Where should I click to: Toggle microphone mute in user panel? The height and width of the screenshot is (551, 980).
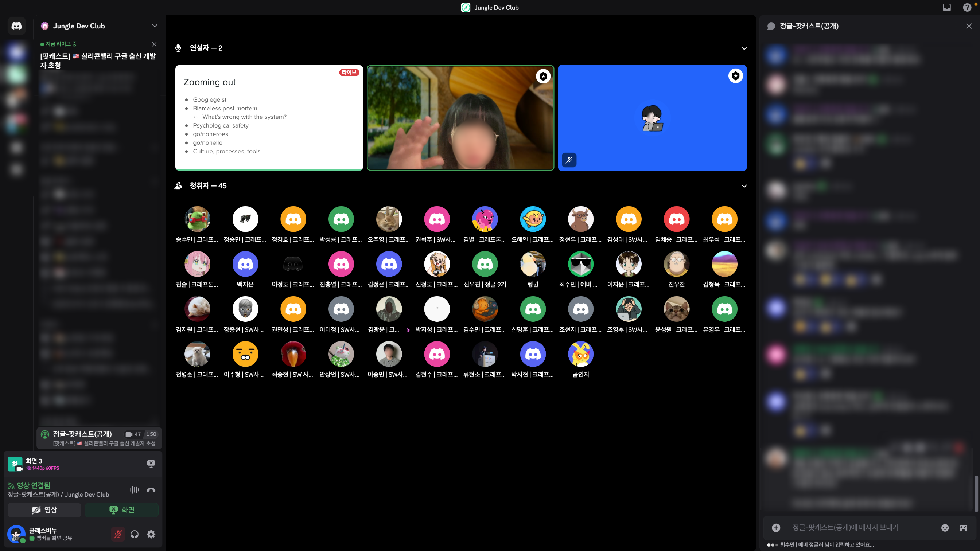point(118,534)
